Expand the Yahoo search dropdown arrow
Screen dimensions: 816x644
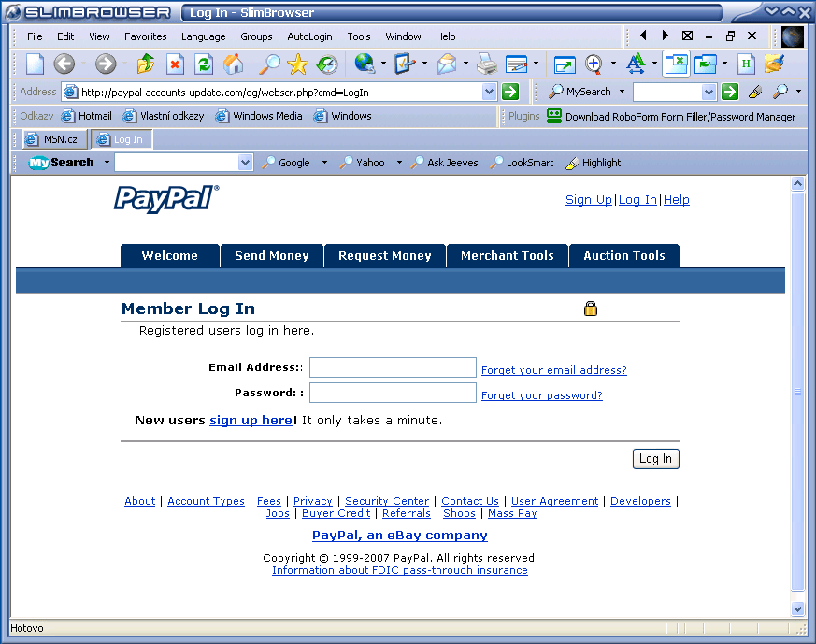pyautogui.click(x=399, y=163)
